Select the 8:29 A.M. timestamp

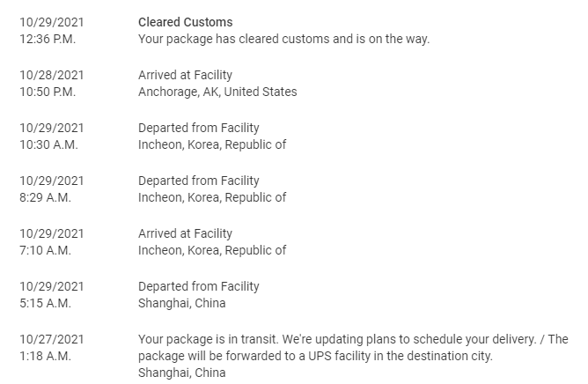pyautogui.click(x=45, y=198)
